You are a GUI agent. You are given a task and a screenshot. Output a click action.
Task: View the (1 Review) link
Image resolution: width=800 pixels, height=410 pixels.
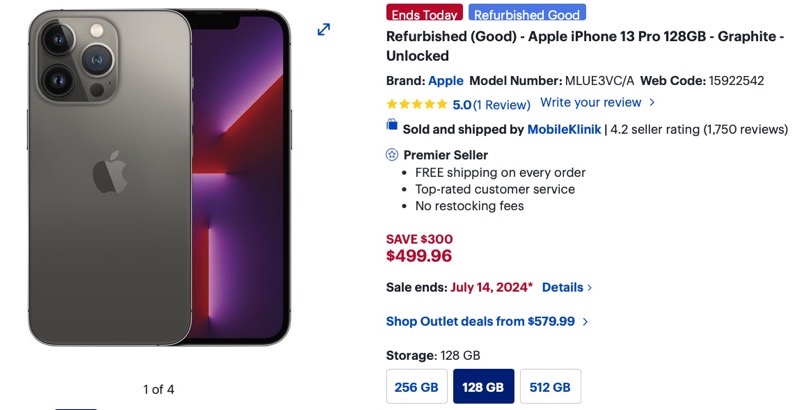point(502,104)
